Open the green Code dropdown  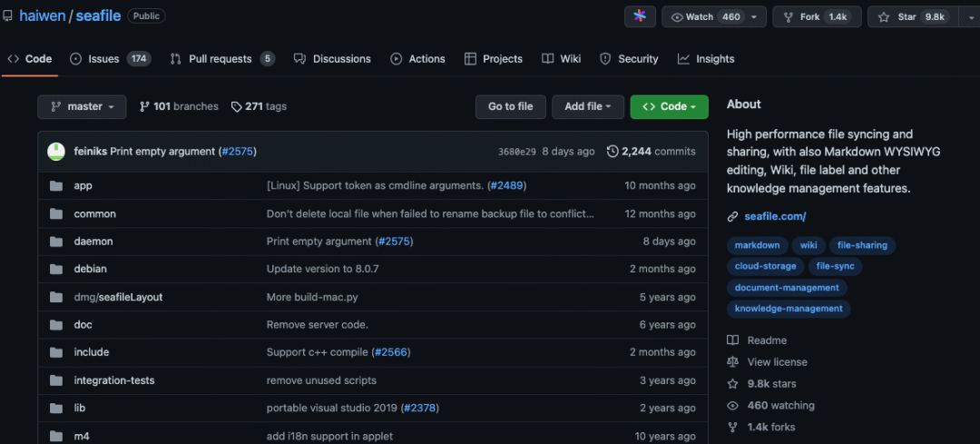pos(669,107)
